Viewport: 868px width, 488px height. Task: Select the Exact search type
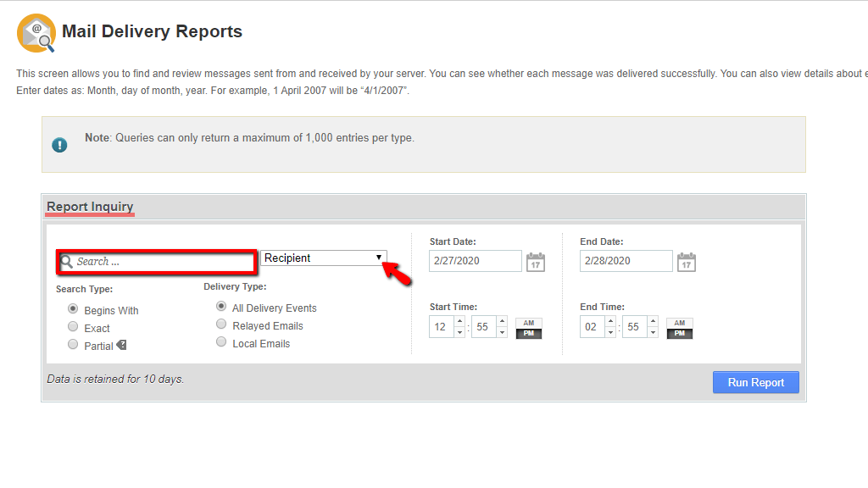coord(73,326)
